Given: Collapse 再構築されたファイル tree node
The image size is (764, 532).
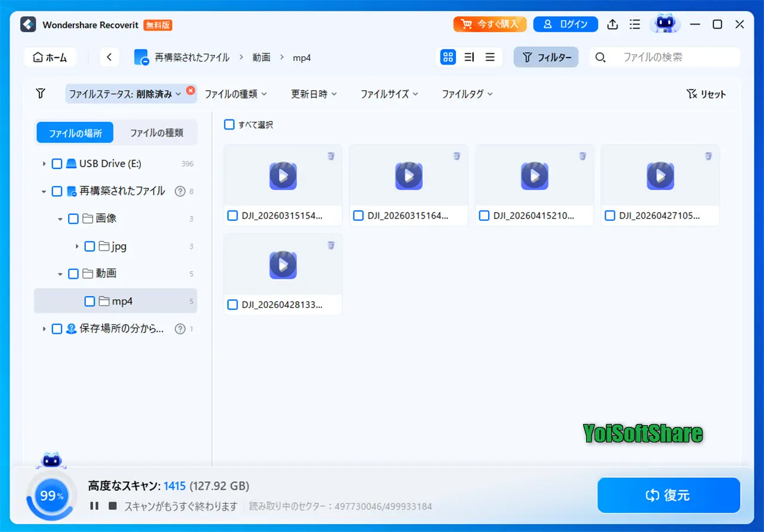Looking at the screenshot, I should click(44, 191).
